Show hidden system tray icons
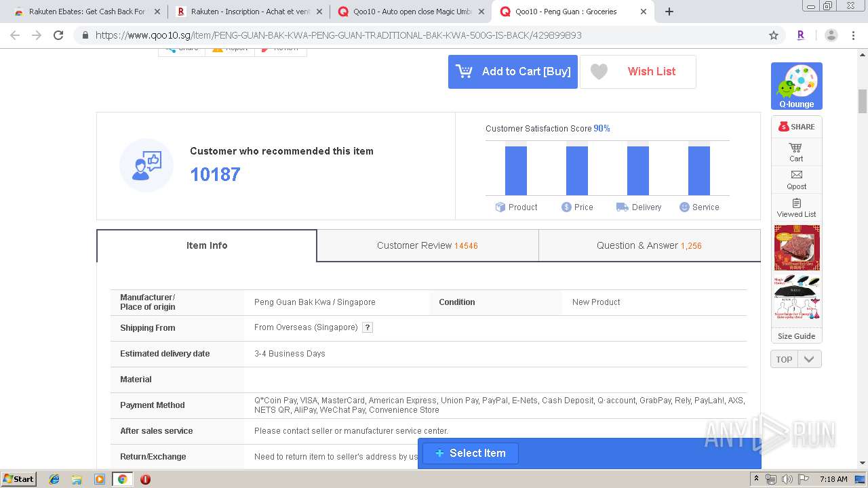This screenshot has height=488, width=868. pos(757,479)
